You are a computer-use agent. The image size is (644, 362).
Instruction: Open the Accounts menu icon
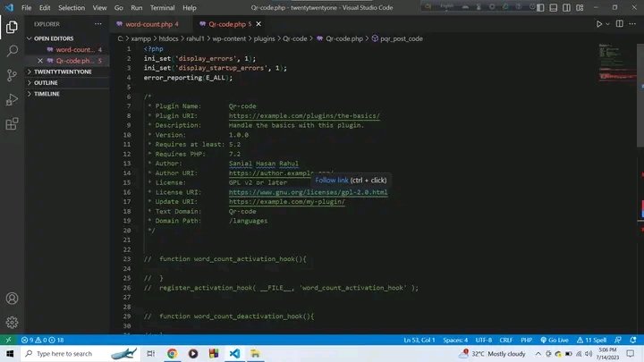coord(12,299)
